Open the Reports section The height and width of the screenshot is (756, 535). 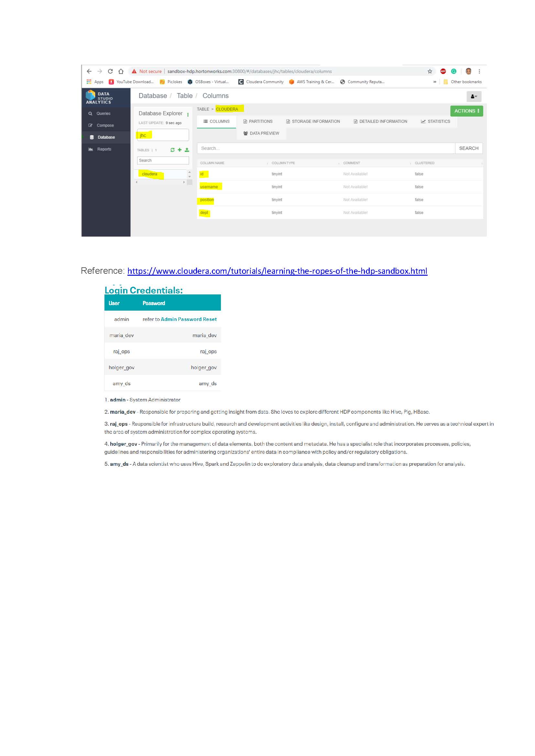coord(104,149)
